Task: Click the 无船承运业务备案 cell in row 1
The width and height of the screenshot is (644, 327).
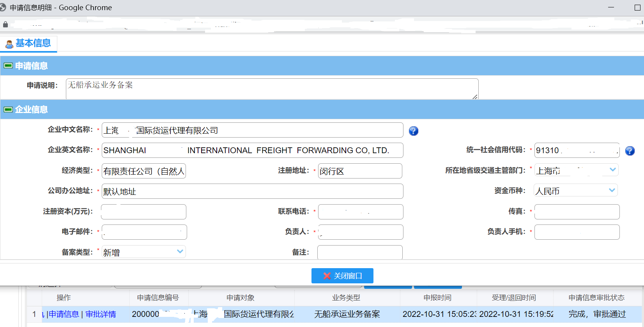Action: [347, 314]
